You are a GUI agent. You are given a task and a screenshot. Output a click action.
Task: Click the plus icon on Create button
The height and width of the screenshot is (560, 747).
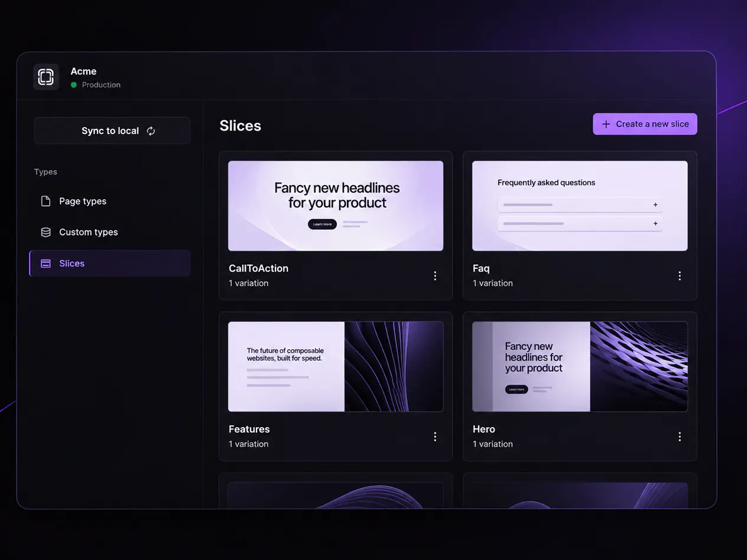(x=606, y=124)
